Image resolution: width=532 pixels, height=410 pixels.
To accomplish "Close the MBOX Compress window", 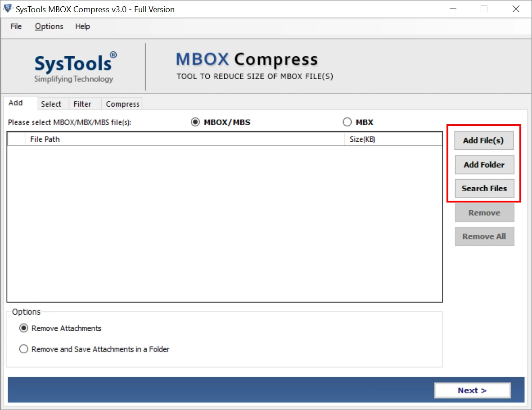I will click(516, 9).
